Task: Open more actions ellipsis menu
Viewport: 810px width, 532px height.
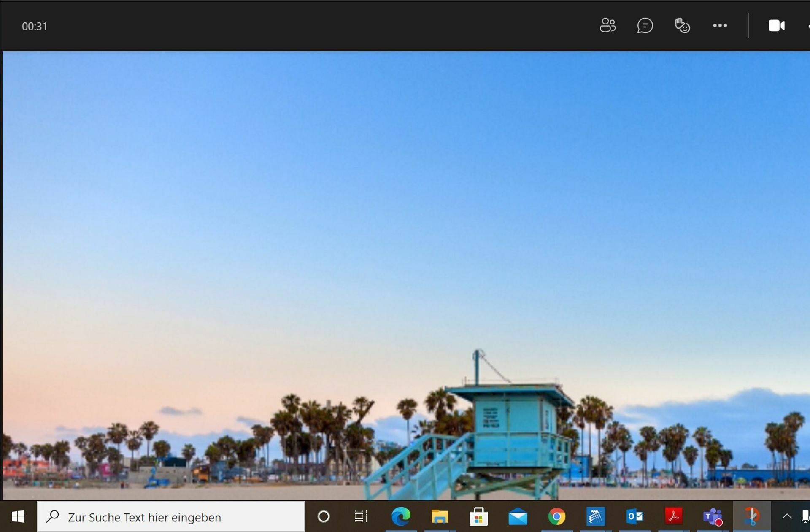Action: (x=720, y=25)
